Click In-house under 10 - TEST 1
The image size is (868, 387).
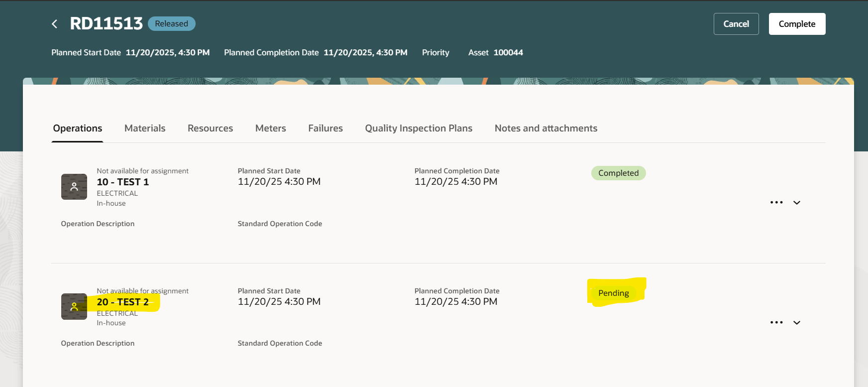[x=111, y=203]
